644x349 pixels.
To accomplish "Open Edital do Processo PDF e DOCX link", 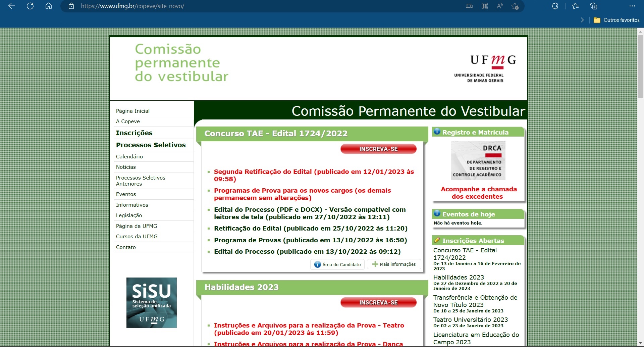I will pyautogui.click(x=310, y=213).
